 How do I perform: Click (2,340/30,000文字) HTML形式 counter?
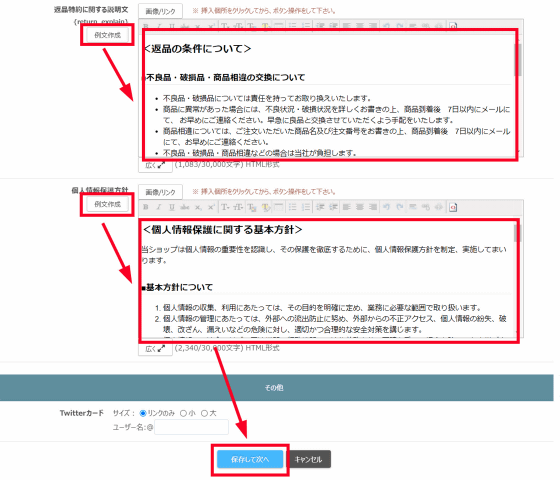click(x=227, y=348)
